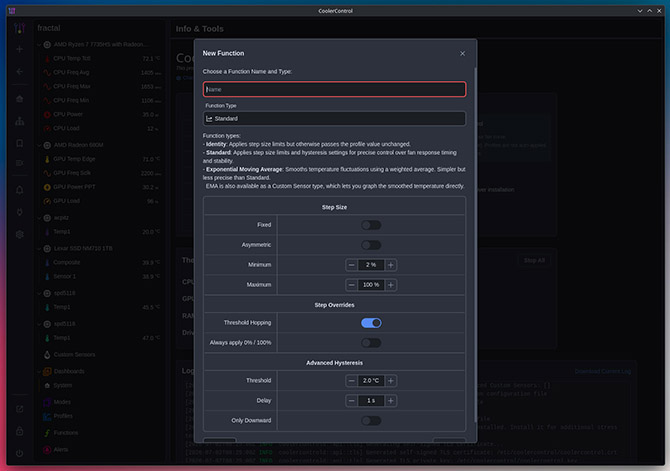Open Alerts in the sidebar tree
The height and width of the screenshot is (471, 670).
[61, 450]
